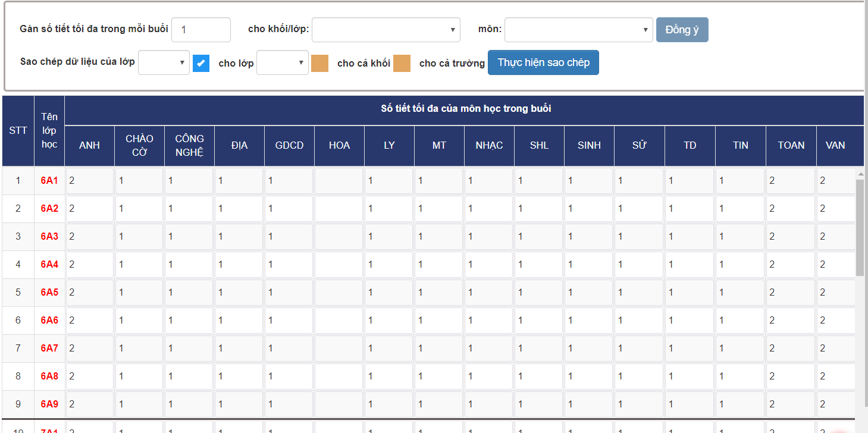Click the 'CHÀO CỜ' column header

click(x=139, y=146)
